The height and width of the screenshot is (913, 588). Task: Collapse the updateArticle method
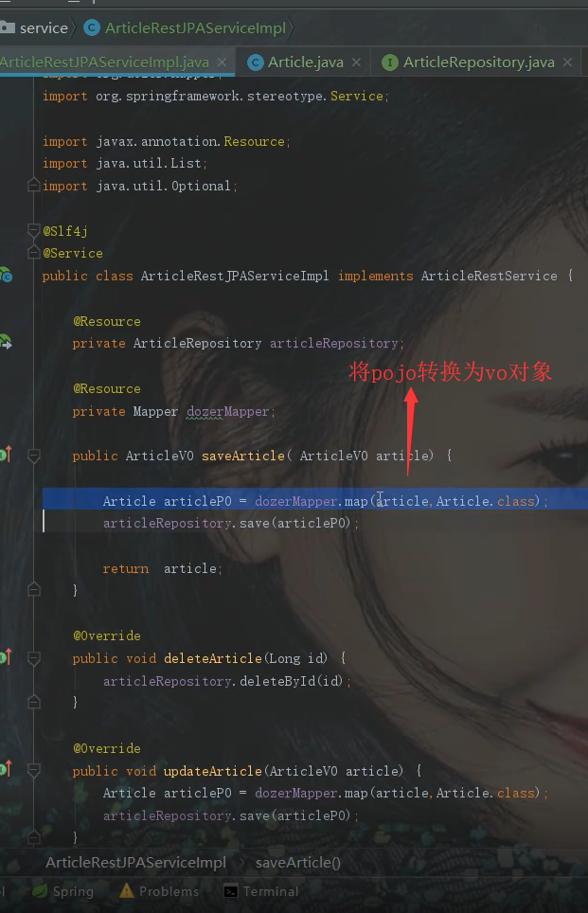pos(34,770)
